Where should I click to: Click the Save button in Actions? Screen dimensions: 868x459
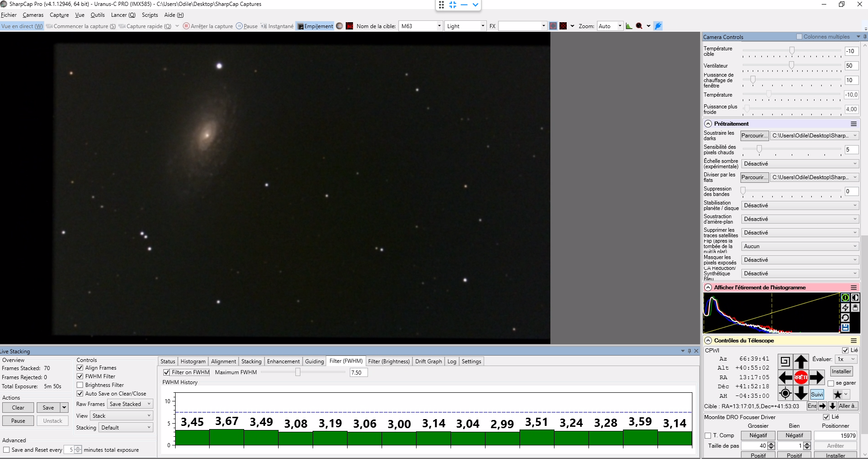point(48,408)
